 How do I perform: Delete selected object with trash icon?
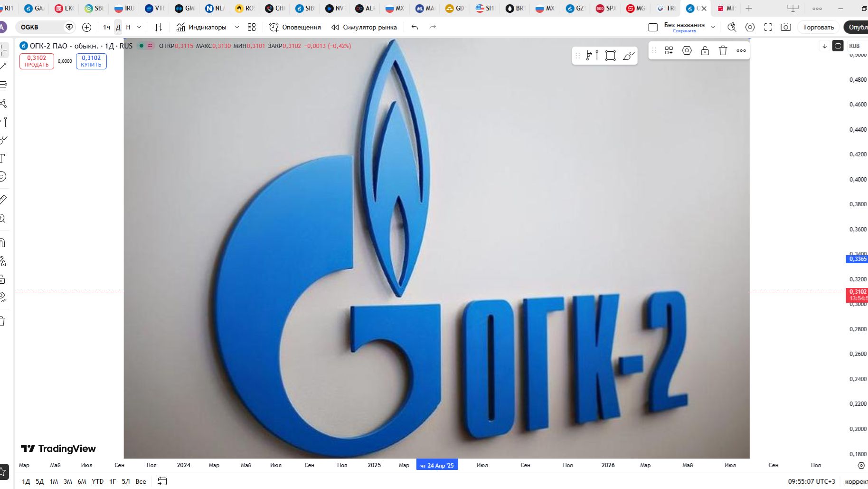pyautogui.click(x=723, y=50)
